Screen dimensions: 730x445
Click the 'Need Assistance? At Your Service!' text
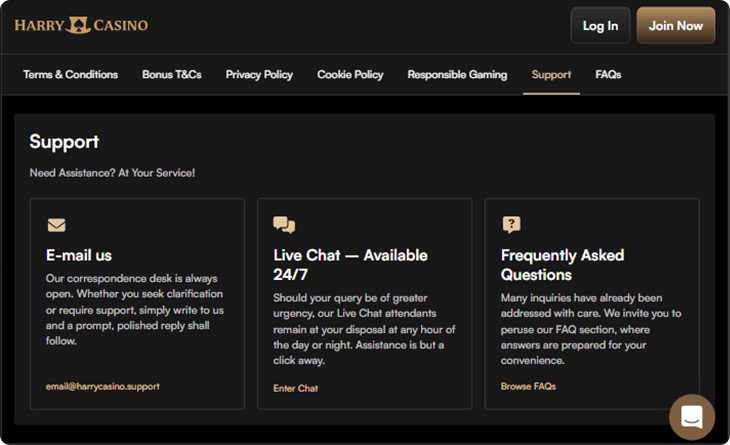[112, 173]
